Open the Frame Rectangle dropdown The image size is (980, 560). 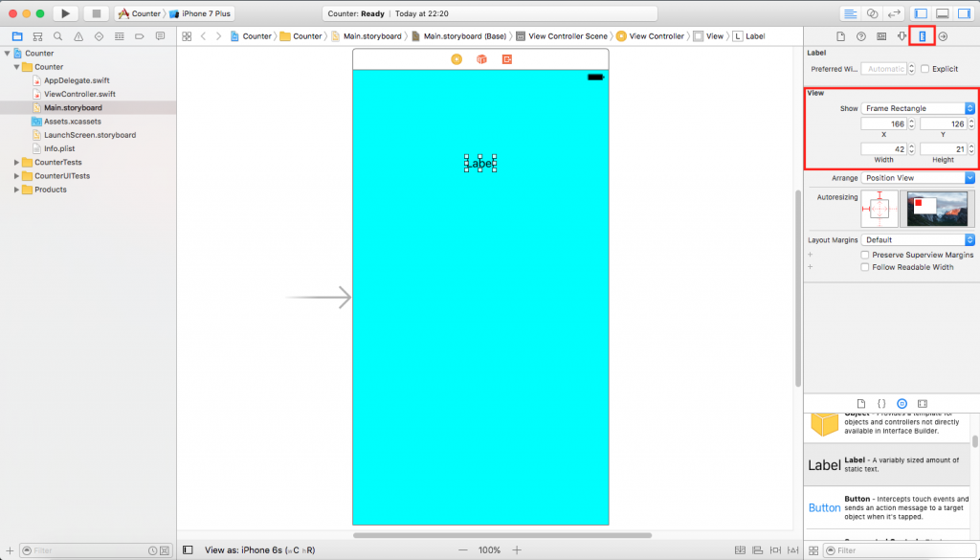coord(917,108)
